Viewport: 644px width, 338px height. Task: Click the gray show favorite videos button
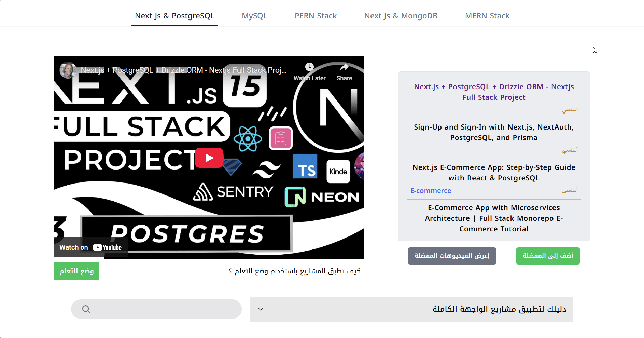tap(452, 256)
